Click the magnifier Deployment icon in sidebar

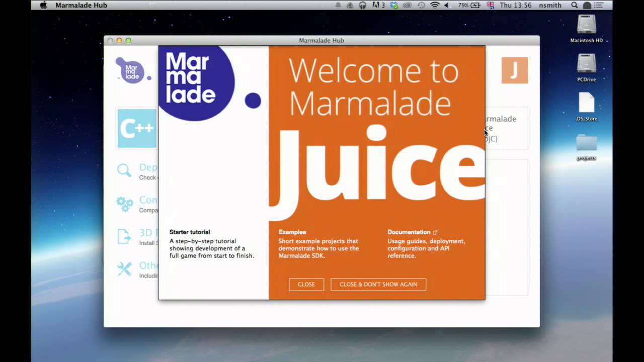click(x=124, y=170)
